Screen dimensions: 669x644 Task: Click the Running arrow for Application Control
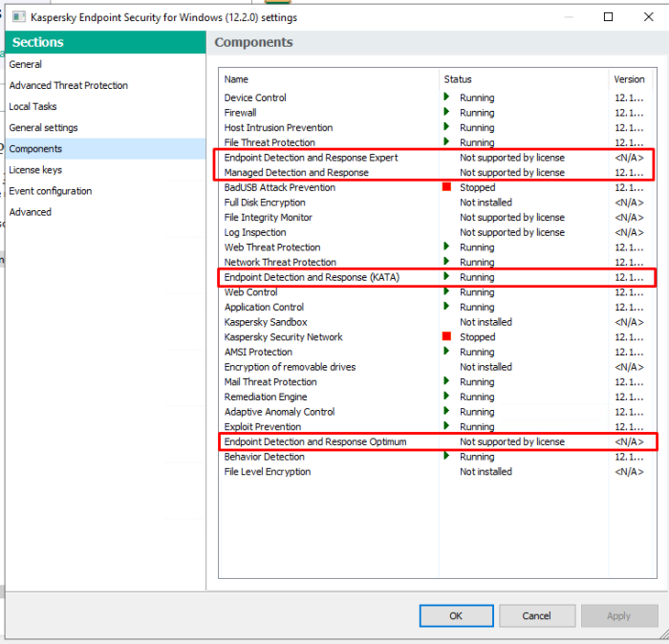[x=446, y=306]
